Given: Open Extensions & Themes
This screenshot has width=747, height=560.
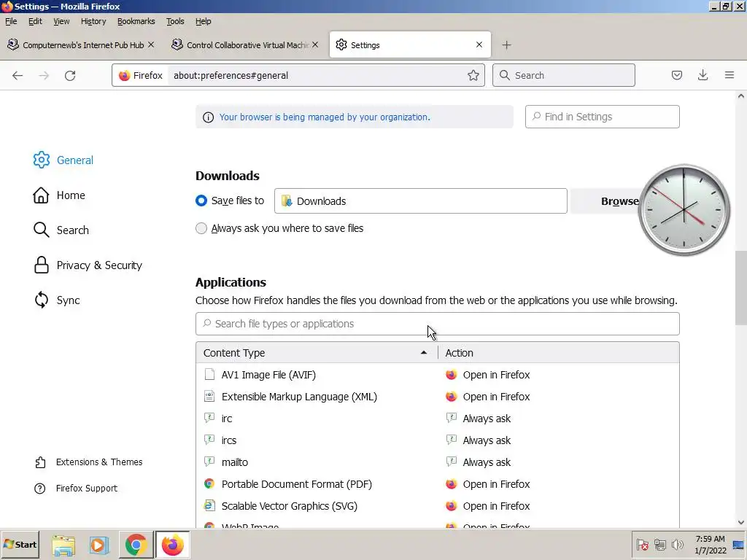Looking at the screenshot, I should (88, 462).
